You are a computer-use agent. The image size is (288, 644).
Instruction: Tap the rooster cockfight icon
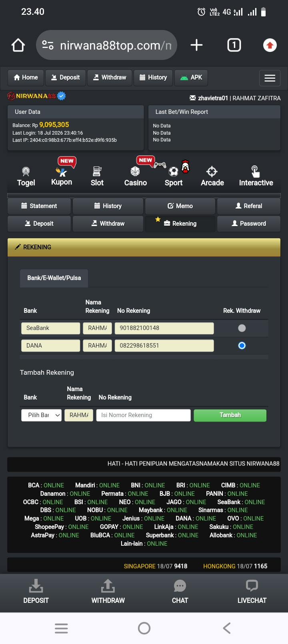[185, 166]
